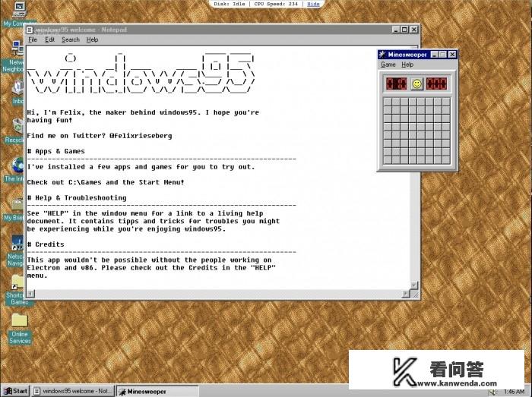Open the Notepad Help menu
The width and height of the screenshot is (532, 397).
point(92,39)
